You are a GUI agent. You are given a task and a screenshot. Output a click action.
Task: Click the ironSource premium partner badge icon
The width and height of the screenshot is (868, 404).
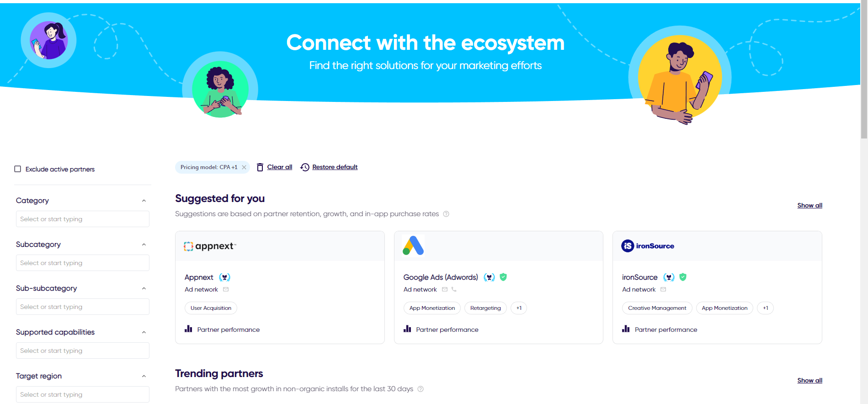[x=669, y=277]
